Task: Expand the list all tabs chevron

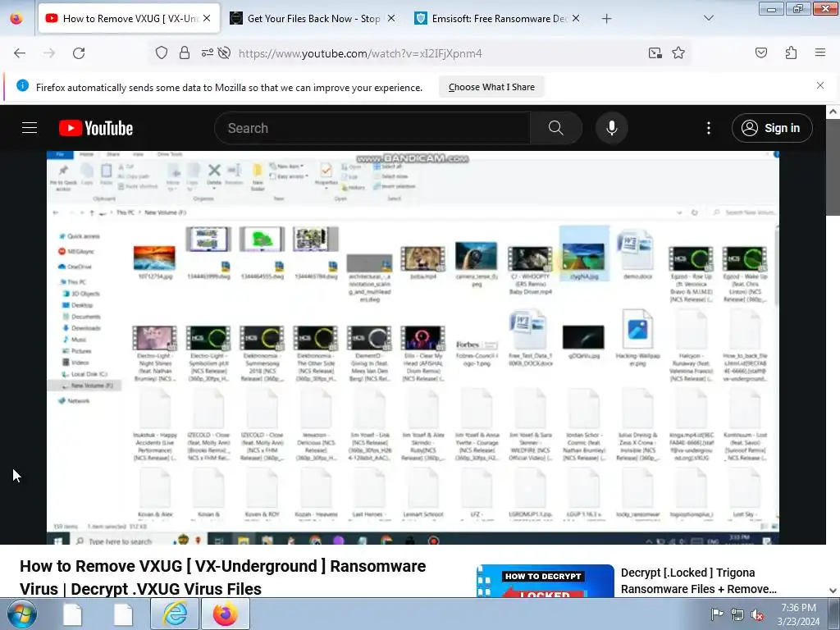Action: tap(708, 18)
